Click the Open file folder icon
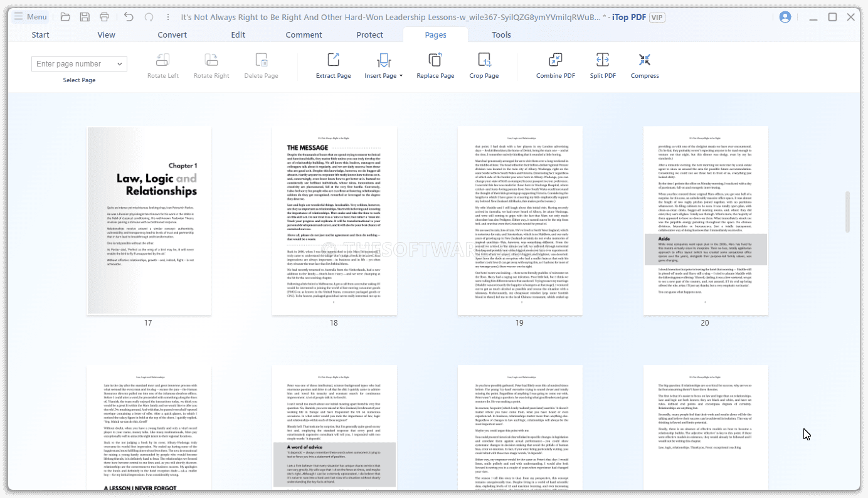868x498 pixels. 65,17
